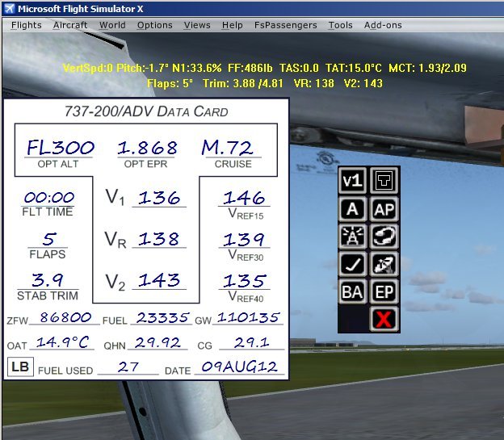Screen dimensions: 504x440
Task: Click the yellow Trim: 3.88 /4.81 readout
Action: (242, 83)
